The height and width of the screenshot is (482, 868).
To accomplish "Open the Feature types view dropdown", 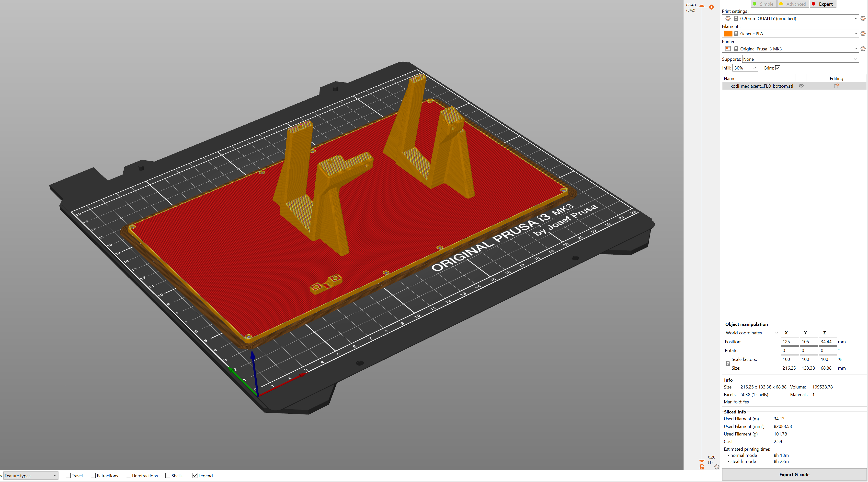I will coord(31,476).
